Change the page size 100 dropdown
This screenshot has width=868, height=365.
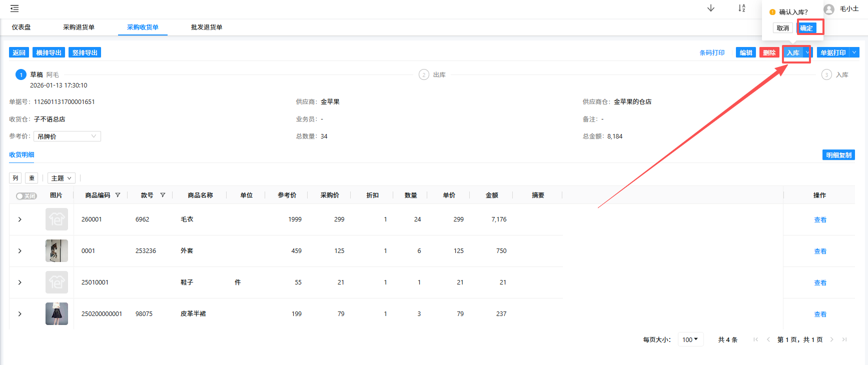click(690, 339)
